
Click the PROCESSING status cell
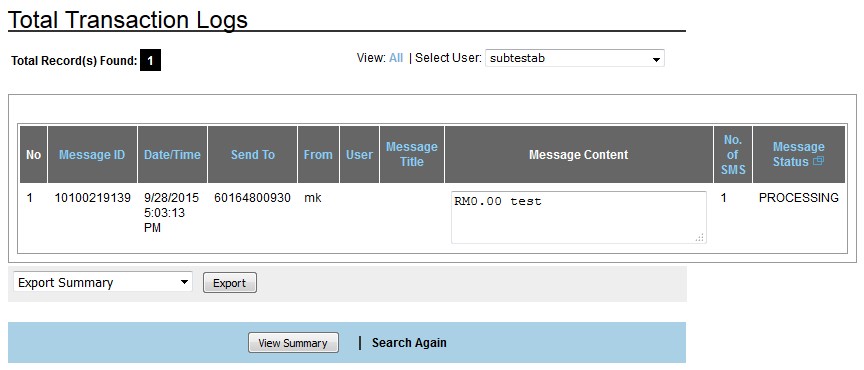[x=799, y=198]
